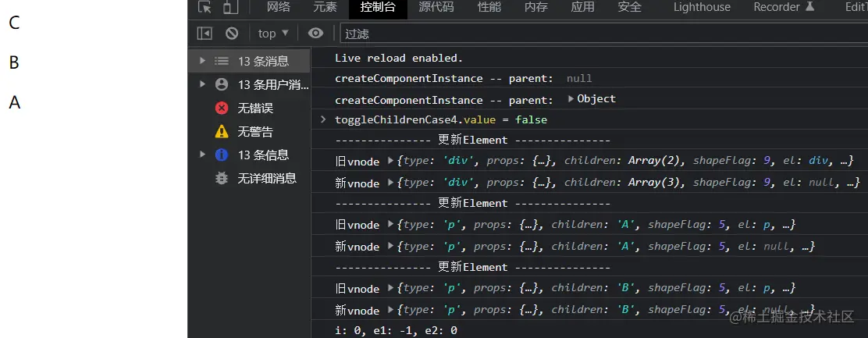Click the Recorder flask icon
This screenshot has height=338, width=868.
click(x=810, y=7)
